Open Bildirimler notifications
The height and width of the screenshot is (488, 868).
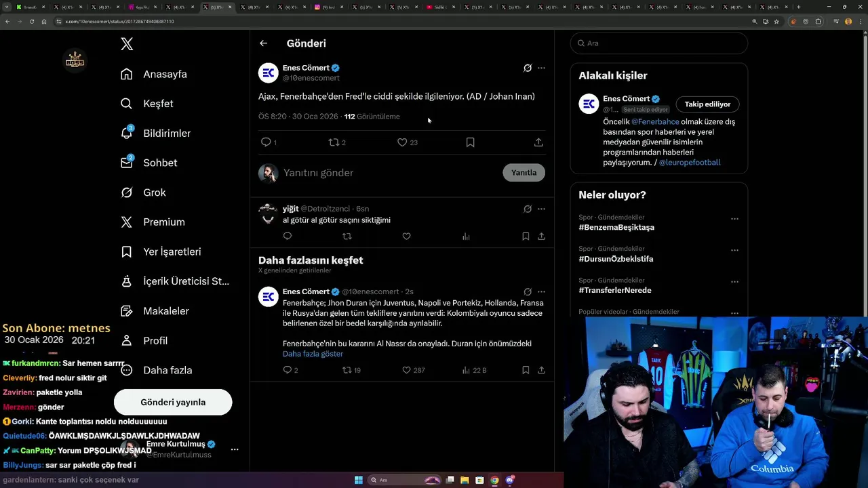pos(156,134)
